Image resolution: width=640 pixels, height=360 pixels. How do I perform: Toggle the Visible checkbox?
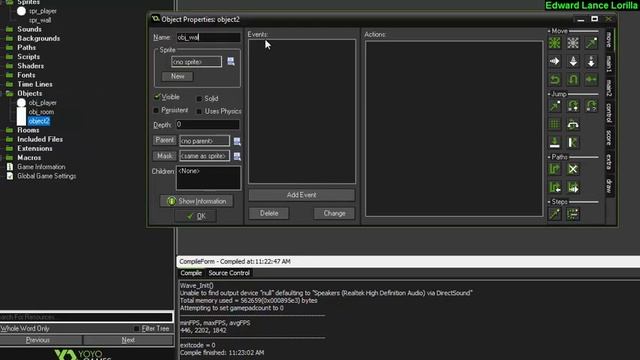click(157, 97)
